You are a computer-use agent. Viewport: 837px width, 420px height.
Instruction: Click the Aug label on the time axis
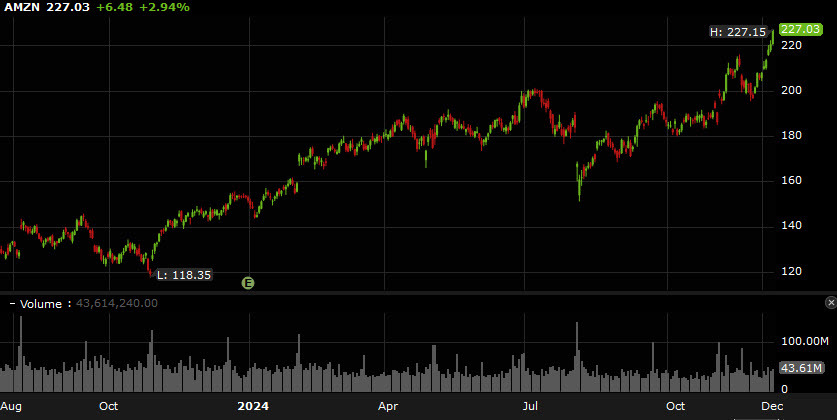coord(11,406)
